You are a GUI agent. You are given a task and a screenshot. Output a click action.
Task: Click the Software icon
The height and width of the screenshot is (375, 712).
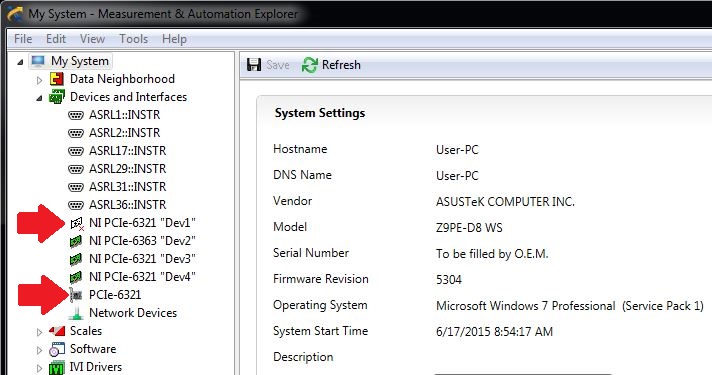click(57, 349)
